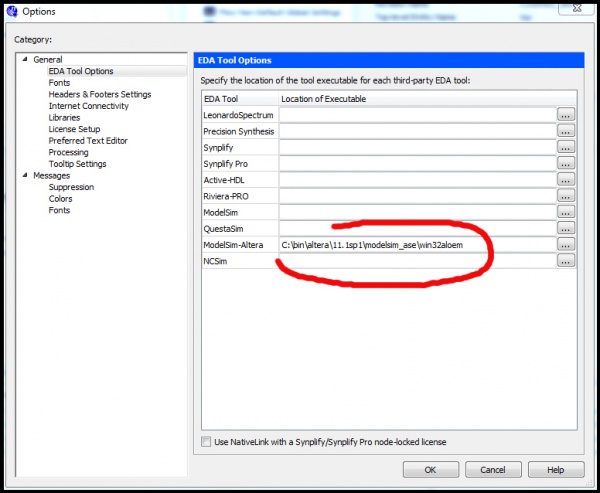Select the Synplify Pro tool name cell
This screenshot has width=600, height=493.
240,164
